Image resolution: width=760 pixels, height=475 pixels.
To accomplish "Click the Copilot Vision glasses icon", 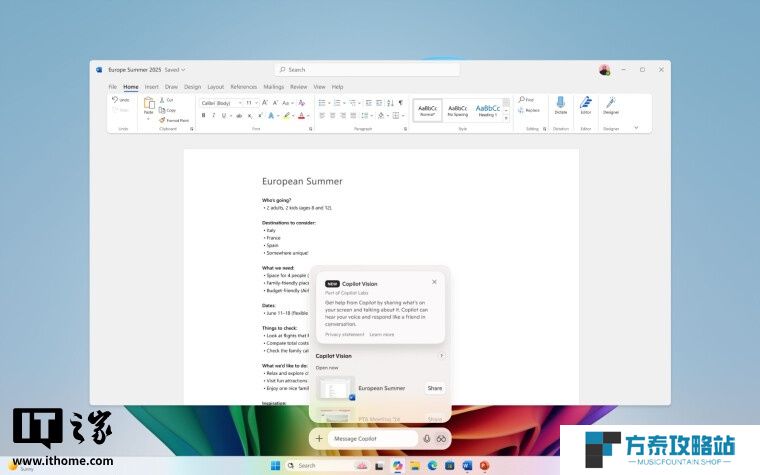I will tap(441, 439).
